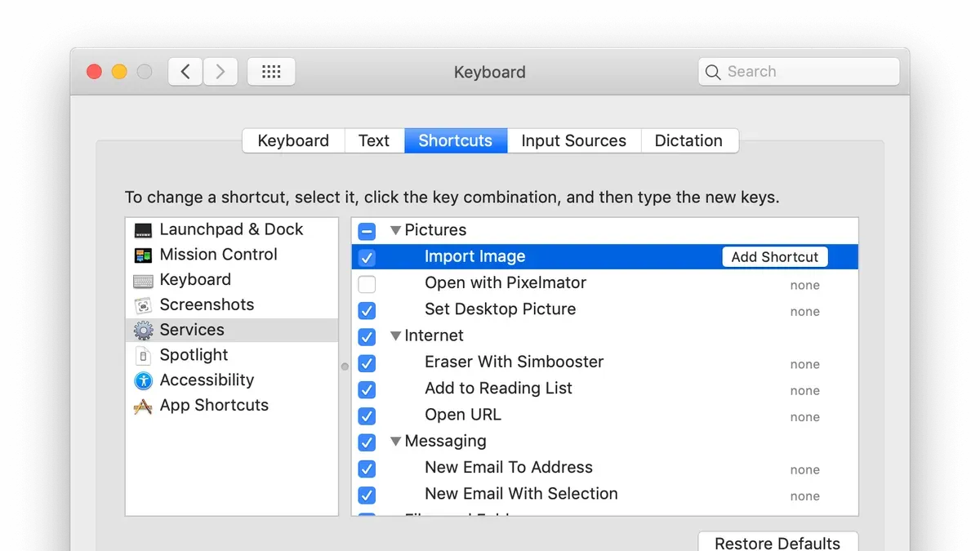Click the split-pane divider handle dot
This screenshot has height=551, width=980.
[345, 367]
